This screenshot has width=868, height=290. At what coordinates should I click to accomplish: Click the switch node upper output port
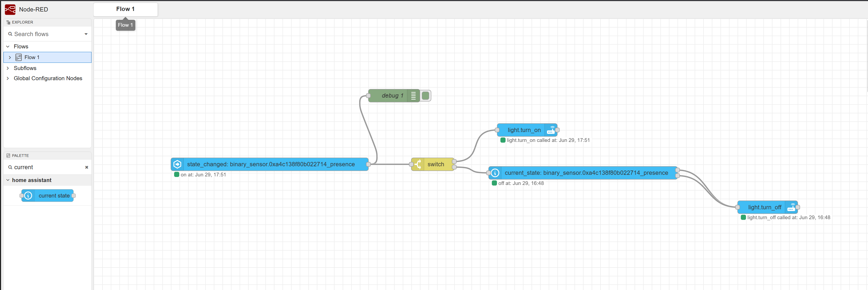point(454,162)
